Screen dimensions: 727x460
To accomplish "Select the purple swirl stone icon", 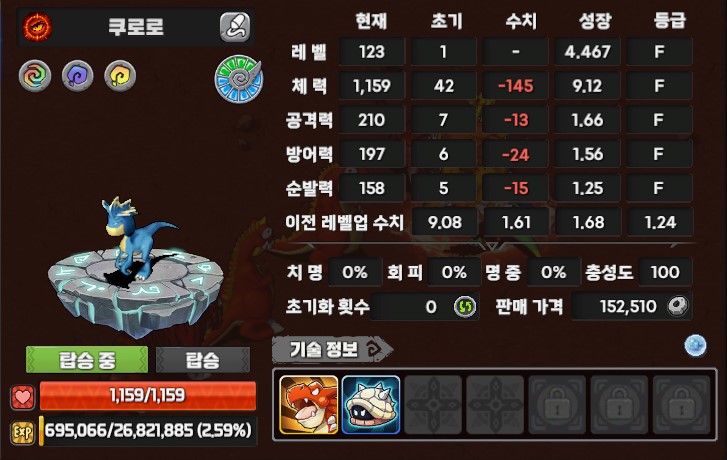I will [77, 76].
